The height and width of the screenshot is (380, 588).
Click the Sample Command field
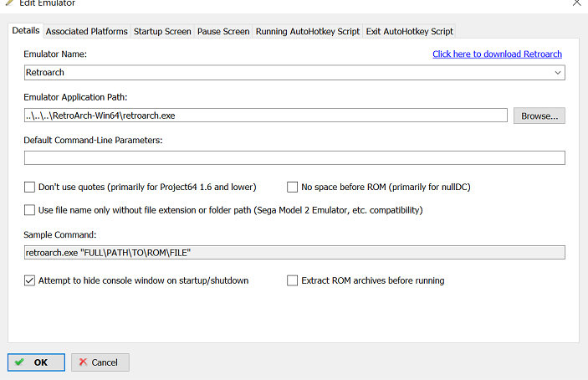tap(294, 253)
